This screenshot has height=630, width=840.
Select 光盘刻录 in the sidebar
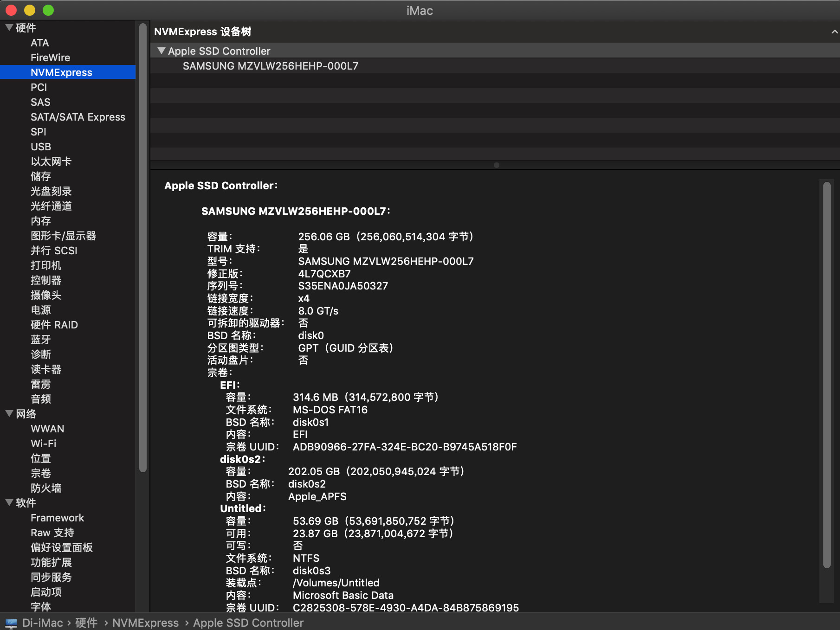[x=51, y=191]
